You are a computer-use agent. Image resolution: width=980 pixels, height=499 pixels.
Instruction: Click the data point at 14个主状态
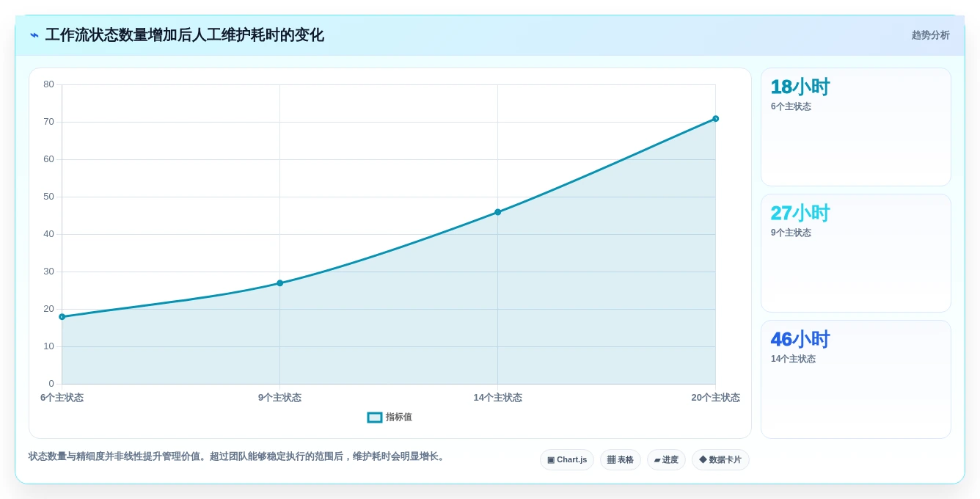pos(497,212)
